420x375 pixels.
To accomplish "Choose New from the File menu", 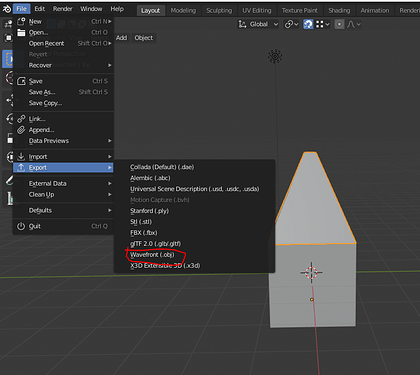I will 63,22.
